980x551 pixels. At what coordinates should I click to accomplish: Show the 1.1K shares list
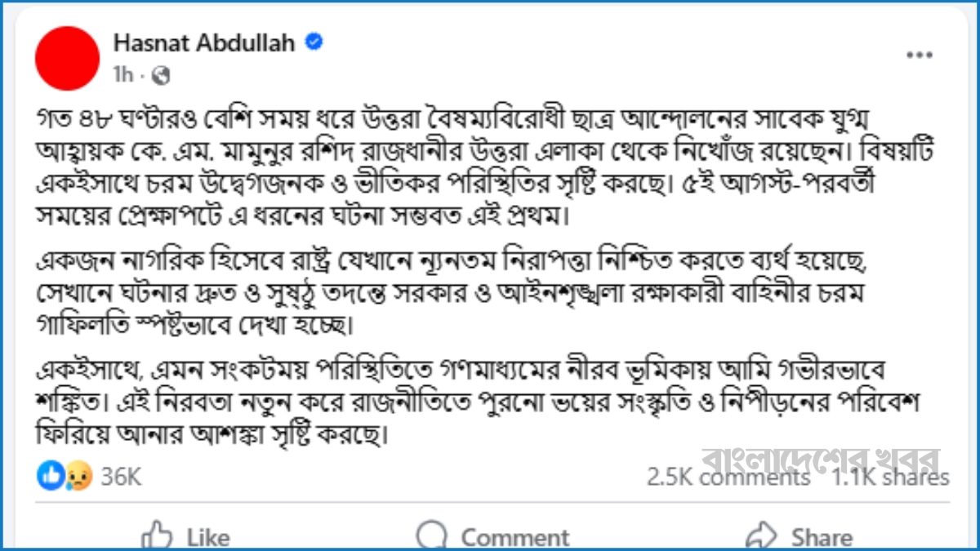pos(890,477)
